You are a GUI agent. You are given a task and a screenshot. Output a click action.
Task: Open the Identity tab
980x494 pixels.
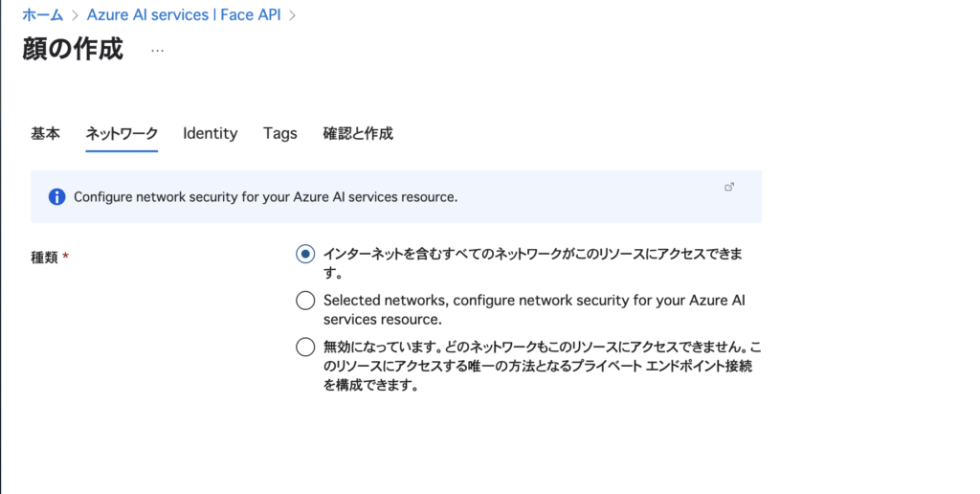[210, 133]
